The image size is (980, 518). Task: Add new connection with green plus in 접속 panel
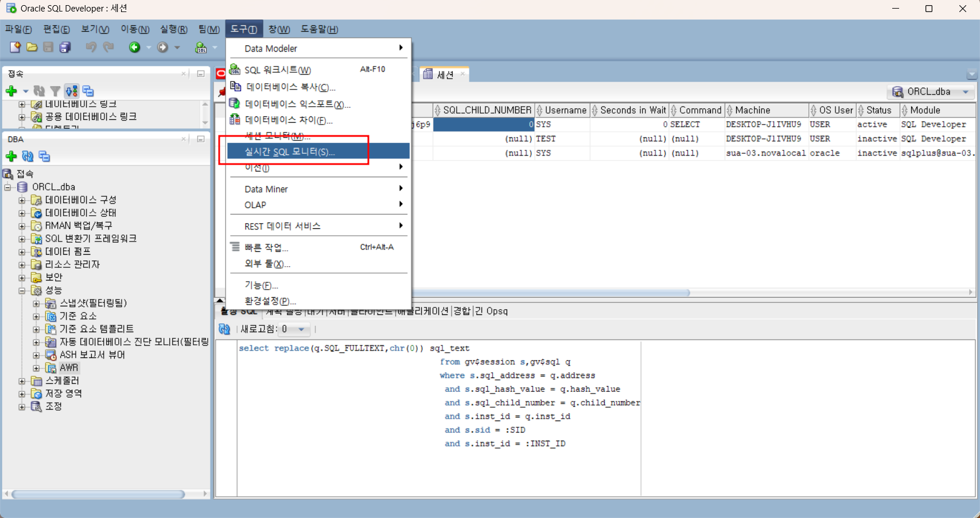pyautogui.click(x=11, y=91)
